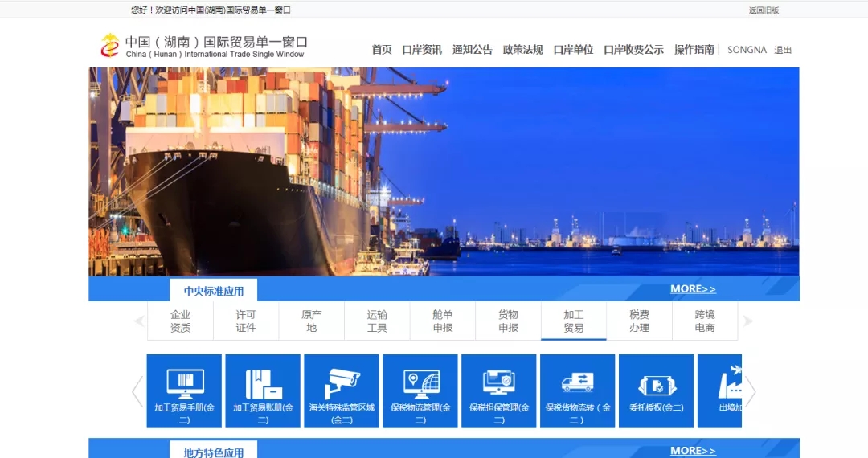Click the cargo ship banner image
868x458 pixels.
coord(444,172)
